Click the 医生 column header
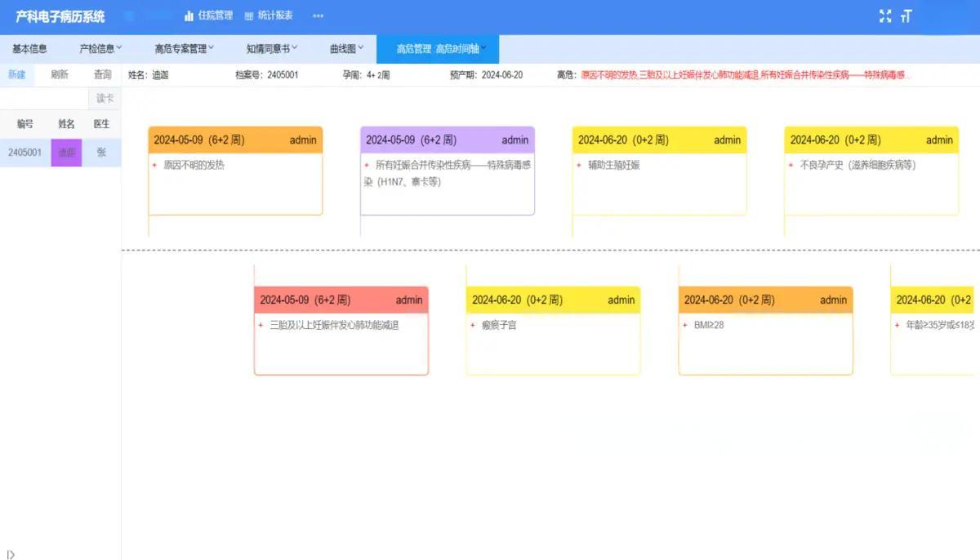The image size is (980, 560). (101, 124)
